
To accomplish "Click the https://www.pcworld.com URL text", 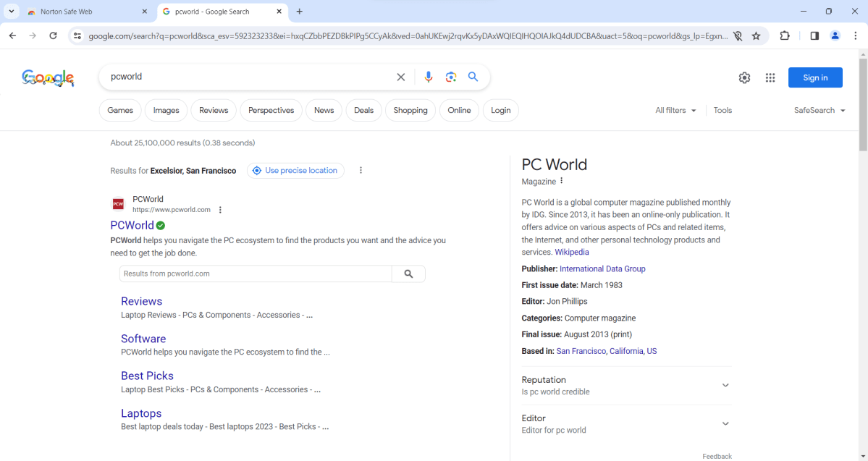I will click(172, 210).
